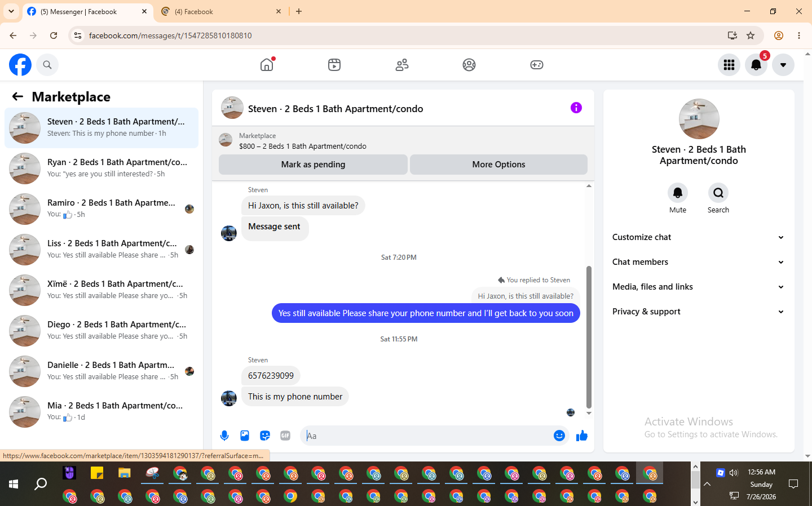Screen dimensions: 812x506
Task: Open Mia conversation in Marketplace list
Action: (101, 412)
